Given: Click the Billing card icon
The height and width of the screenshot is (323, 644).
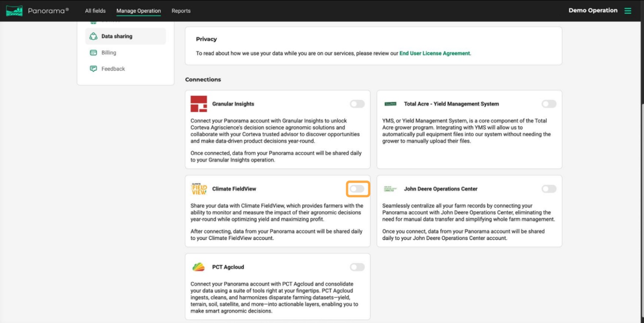Looking at the screenshot, I should click(x=93, y=53).
